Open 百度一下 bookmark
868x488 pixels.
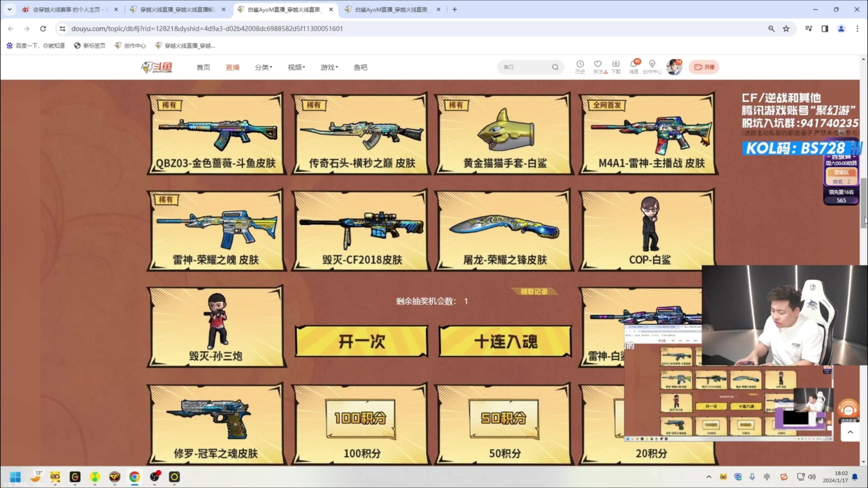(35, 46)
